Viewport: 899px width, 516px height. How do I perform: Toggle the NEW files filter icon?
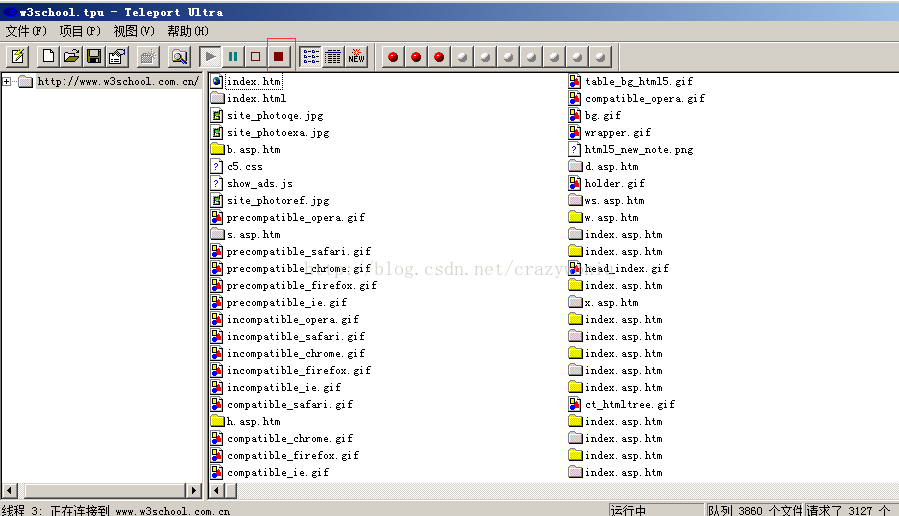click(x=356, y=56)
